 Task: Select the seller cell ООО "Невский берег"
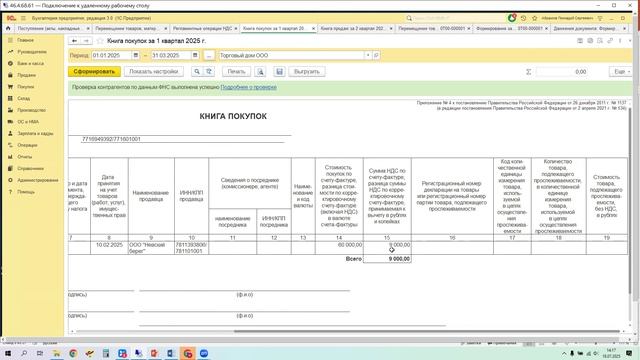pos(151,248)
